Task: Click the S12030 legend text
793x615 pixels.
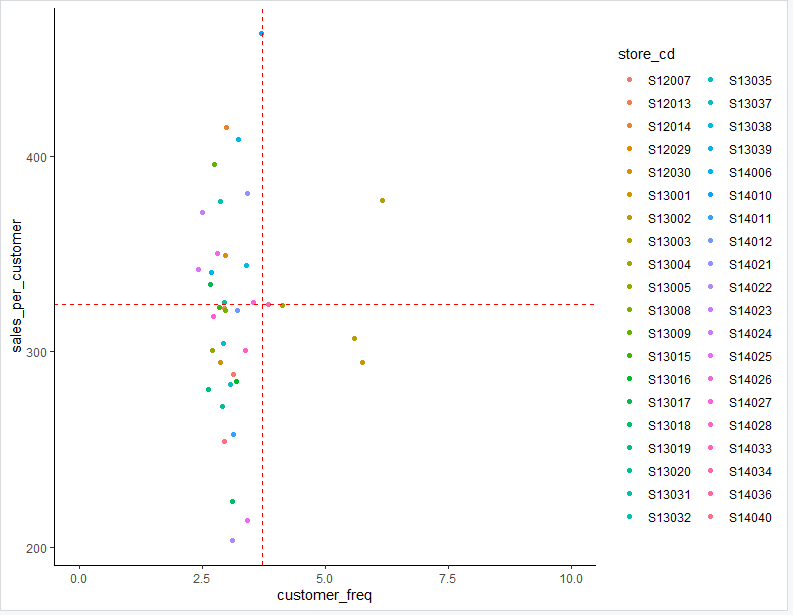Action: (x=669, y=172)
